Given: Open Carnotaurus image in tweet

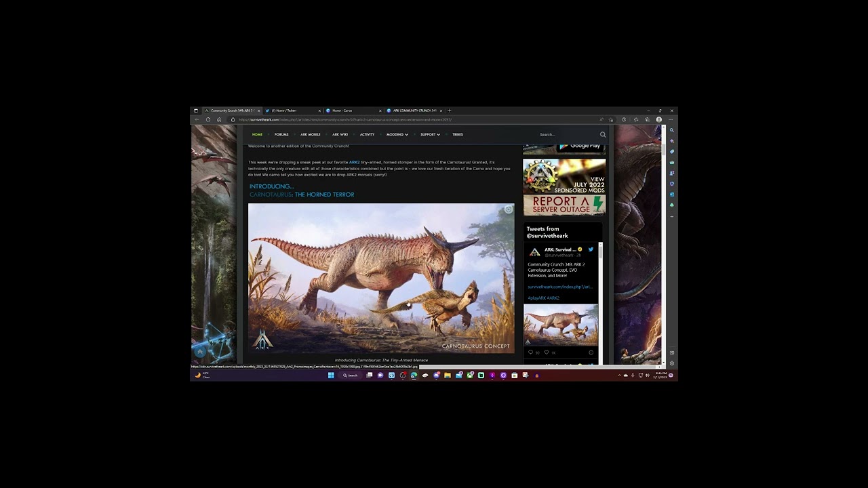Looking at the screenshot, I should (x=561, y=325).
